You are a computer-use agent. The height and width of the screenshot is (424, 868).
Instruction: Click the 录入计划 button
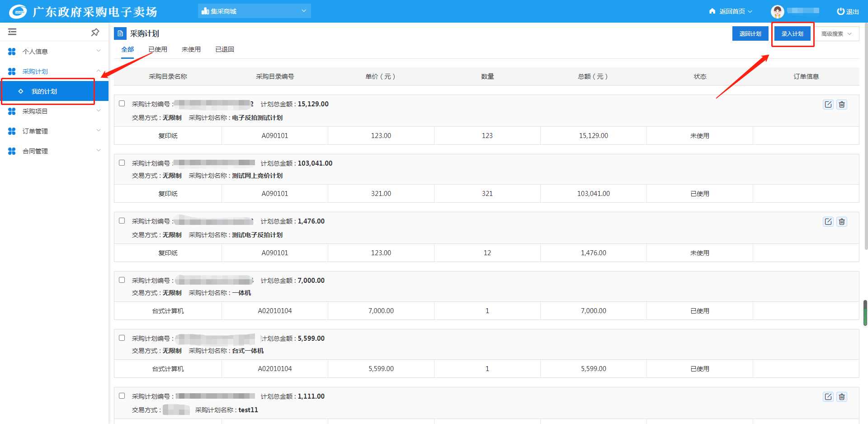[x=792, y=34]
